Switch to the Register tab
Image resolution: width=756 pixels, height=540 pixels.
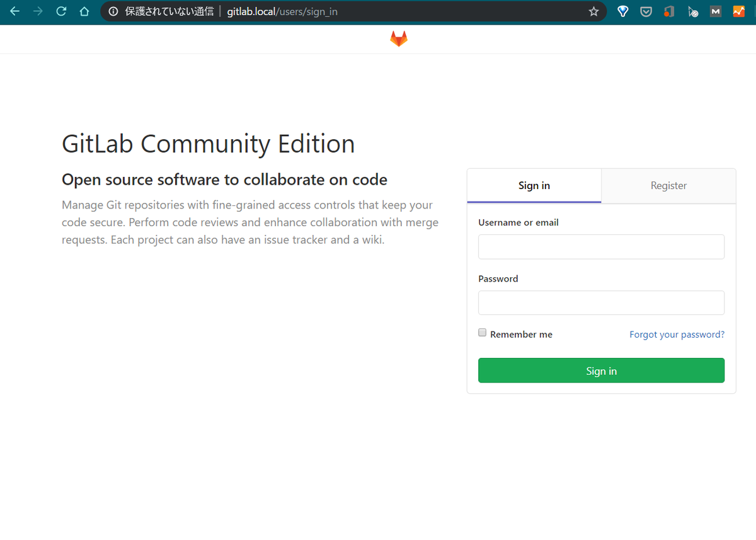click(x=668, y=186)
